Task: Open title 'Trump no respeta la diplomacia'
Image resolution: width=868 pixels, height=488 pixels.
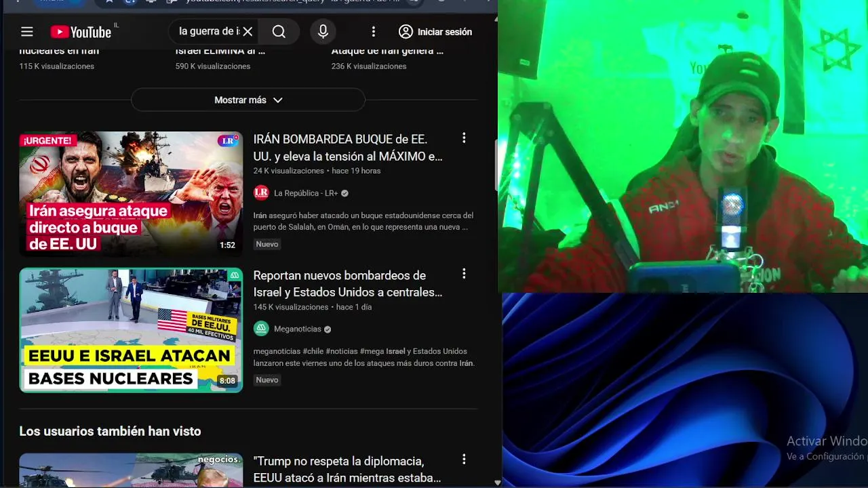Action: [347, 470]
